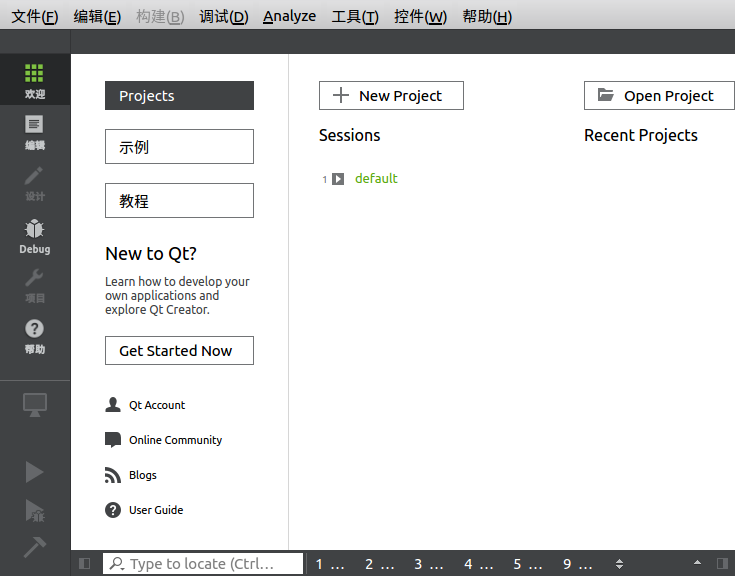Click the Open Project button
735x576 pixels.
(x=659, y=96)
